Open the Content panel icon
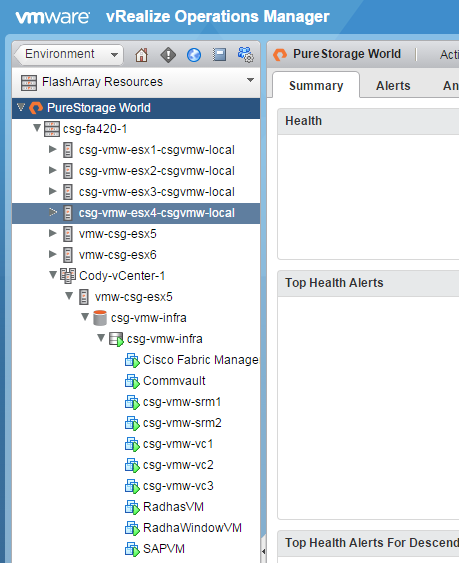The height and width of the screenshot is (563, 459). [219, 55]
